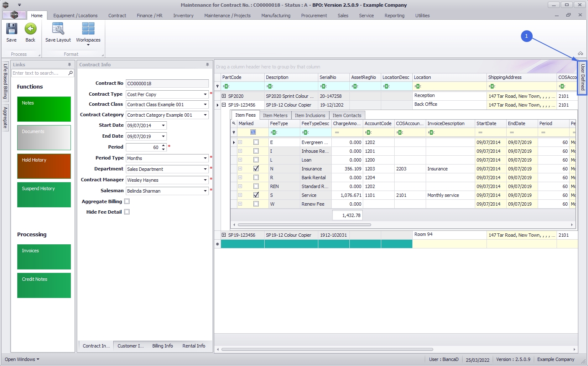588x366 pixels.
Task: Open the Contract Type dropdown
Action: (205, 94)
